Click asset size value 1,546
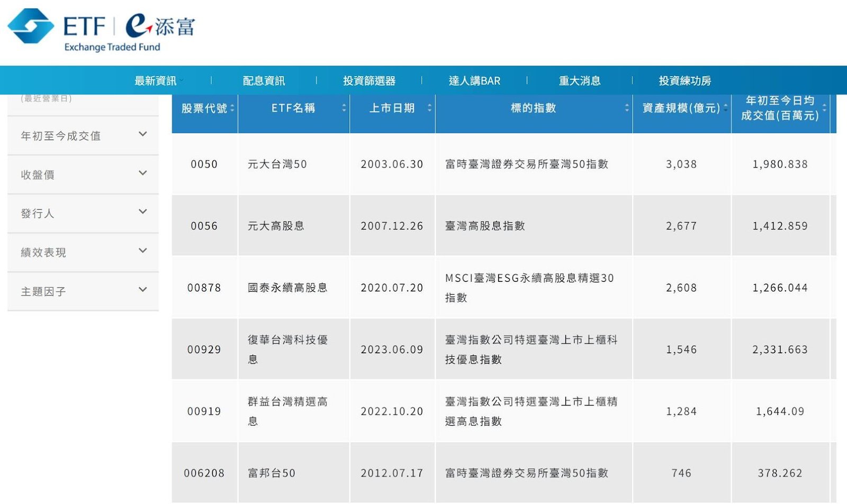 681,349
